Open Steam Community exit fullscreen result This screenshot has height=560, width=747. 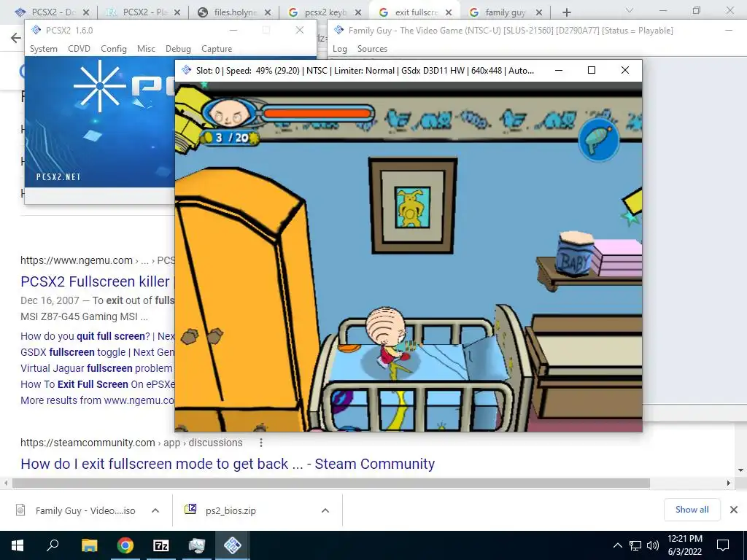click(228, 464)
